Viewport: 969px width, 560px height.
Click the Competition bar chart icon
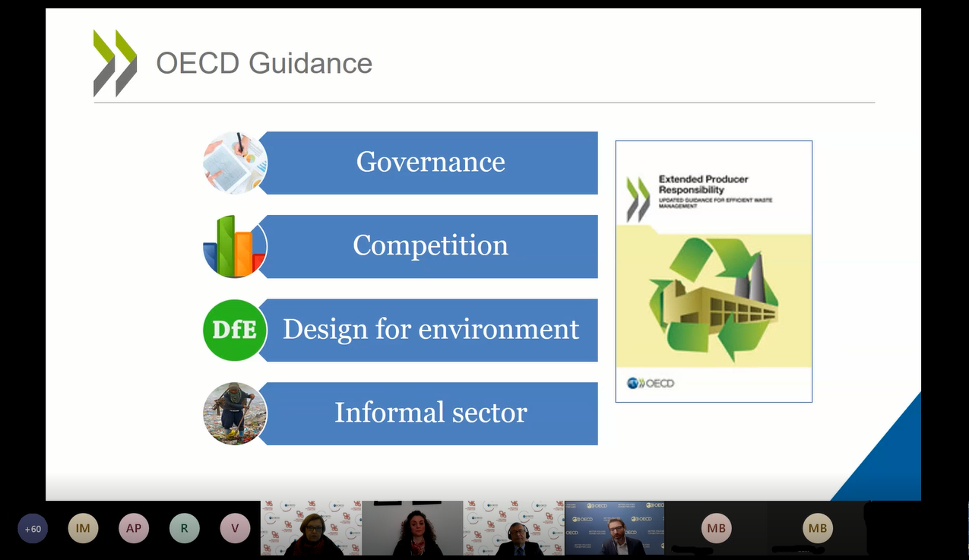point(235,246)
